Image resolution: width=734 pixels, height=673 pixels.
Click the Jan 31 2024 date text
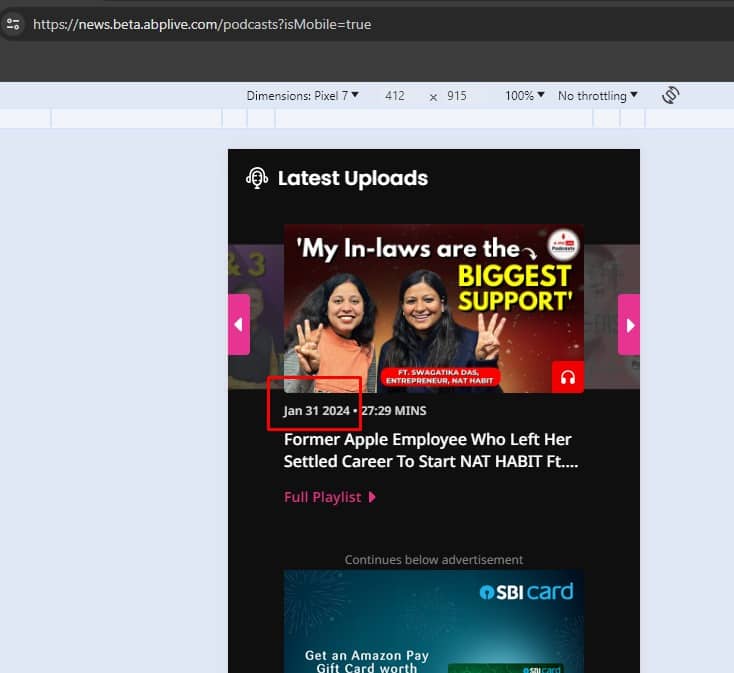coord(316,410)
